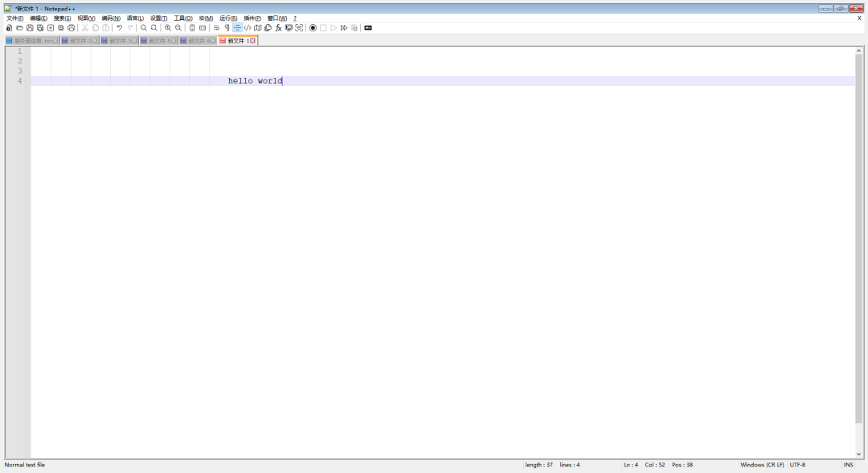Start macro recording with the record icon
Image resolution: width=868 pixels, height=473 pixels.
coord(313,28)
